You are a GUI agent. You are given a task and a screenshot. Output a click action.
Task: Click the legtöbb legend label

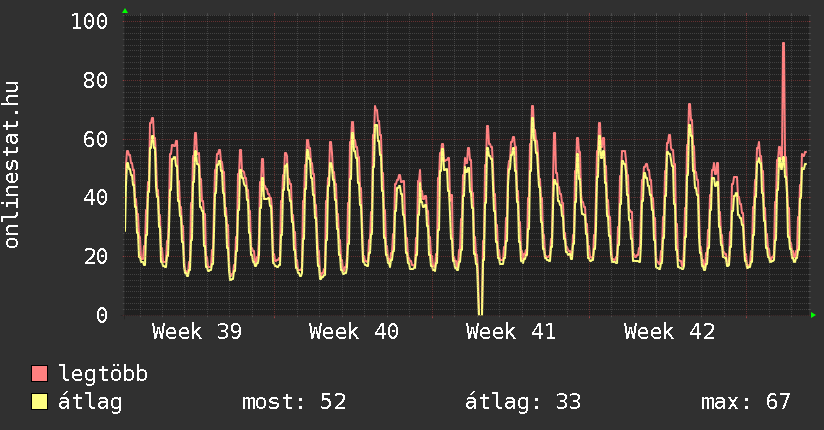point(104,374)
